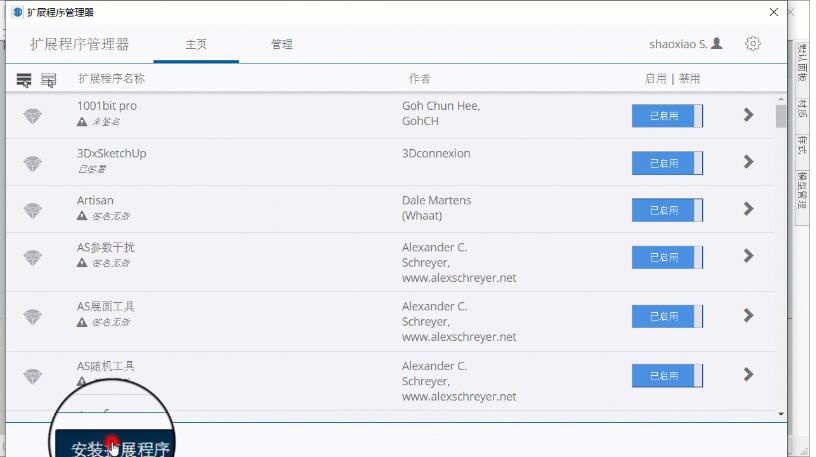The height and width of the screenshot is (457, 816).
Task: Click the gem icon for 1001bit pro
Action: click(x=33, y=117)
